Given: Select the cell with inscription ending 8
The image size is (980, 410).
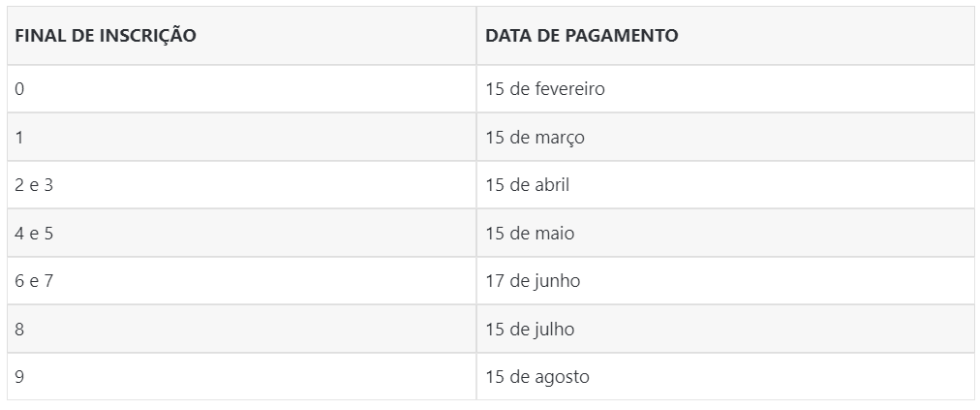Looking at the screenshot, I should 19,330.
